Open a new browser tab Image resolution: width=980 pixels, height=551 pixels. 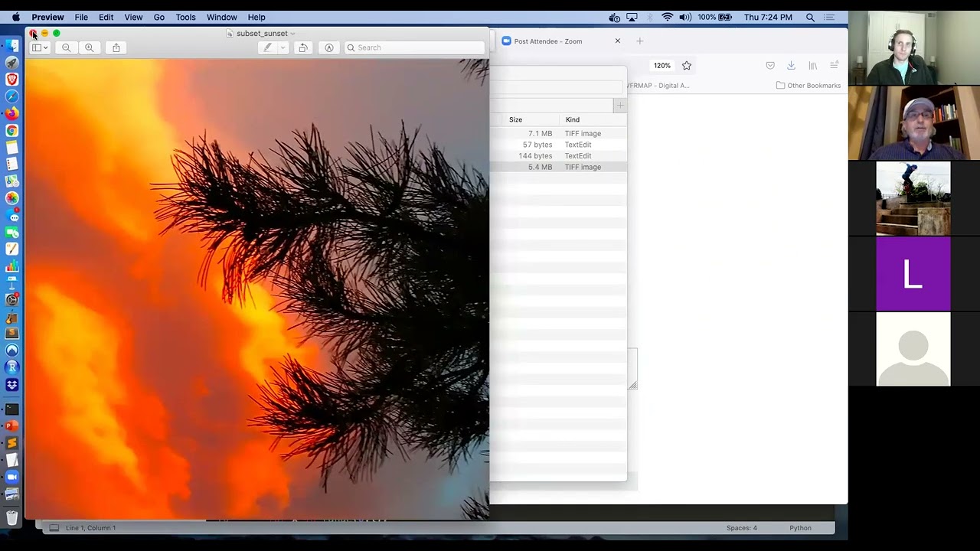pyautogui.click(x=640, y=41)
